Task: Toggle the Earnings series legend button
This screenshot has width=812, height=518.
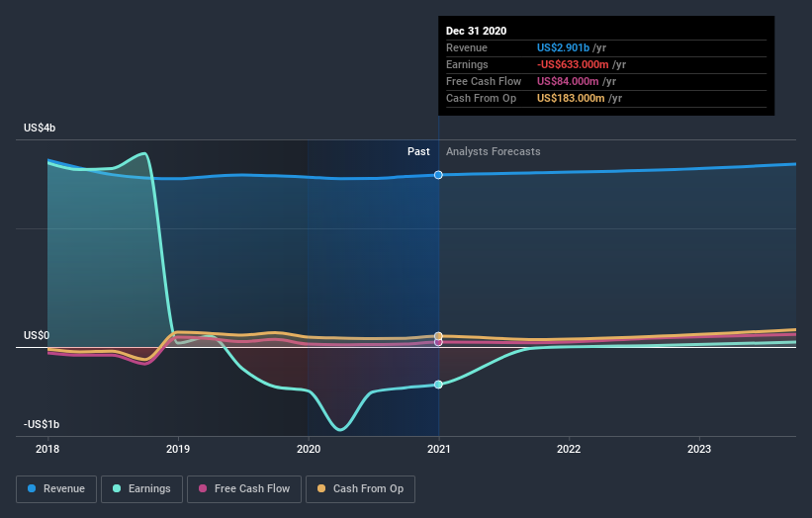Action: point(141,489)
